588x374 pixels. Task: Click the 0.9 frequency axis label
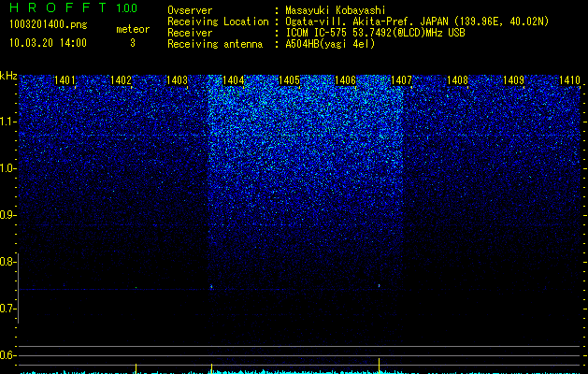7,215
